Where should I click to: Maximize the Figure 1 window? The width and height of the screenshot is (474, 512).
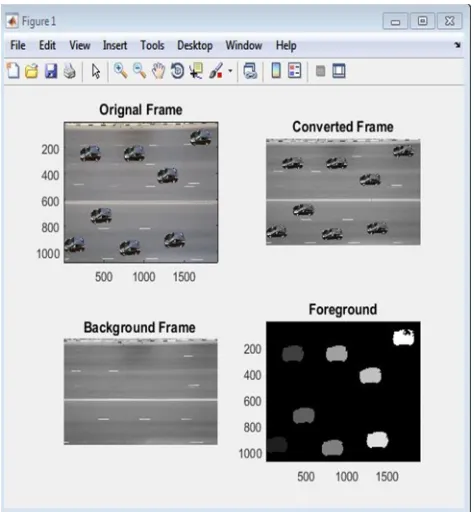click(423, 21)
